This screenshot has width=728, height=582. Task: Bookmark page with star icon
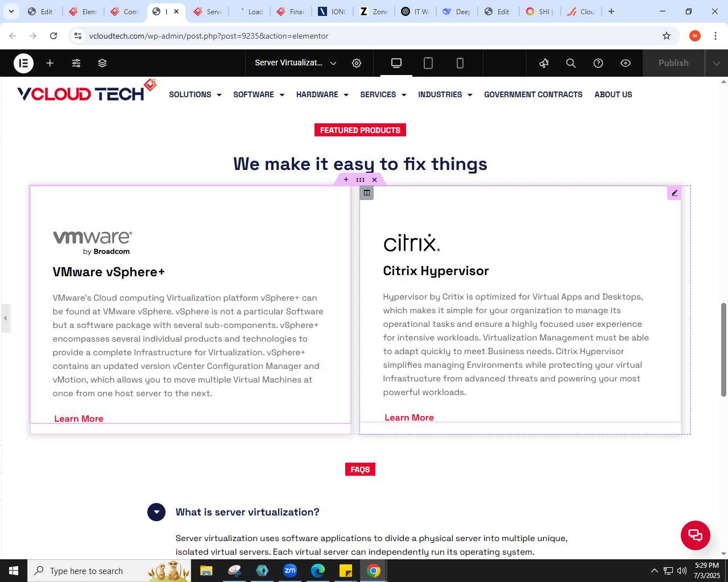pos(667,36)
